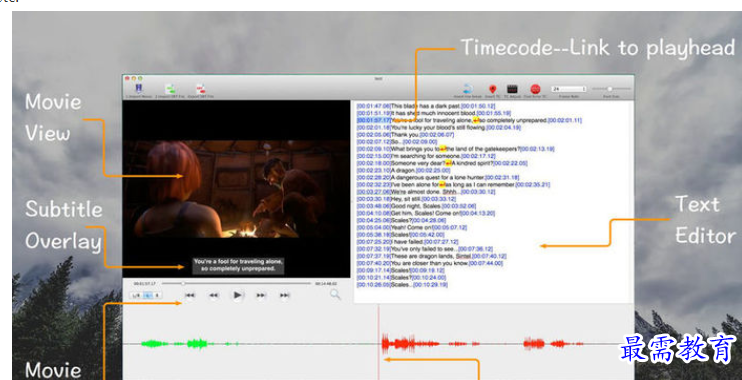Click text "We're almost done. Shhh..."

click(x=425, y=192)
